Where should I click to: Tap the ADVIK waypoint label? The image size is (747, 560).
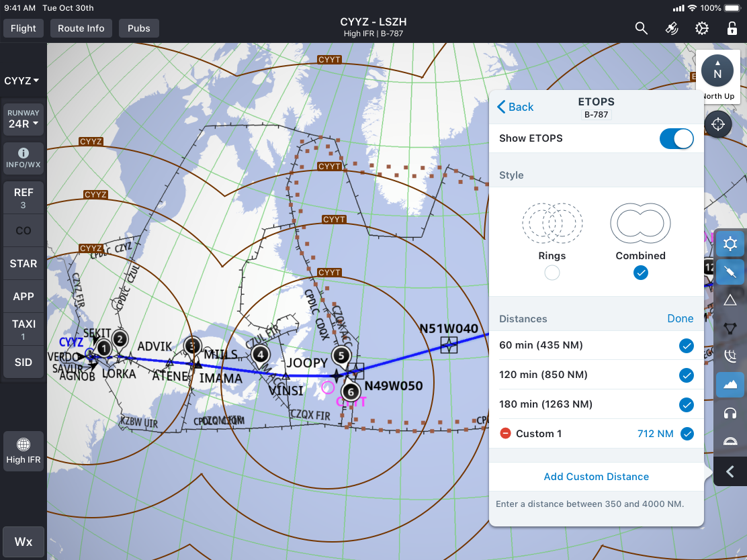(x=155, y=346)
